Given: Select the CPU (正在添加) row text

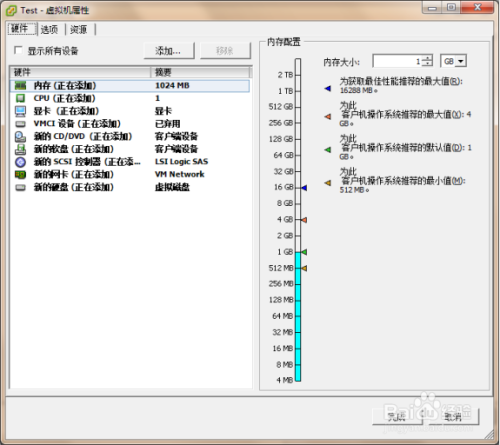Looking at the screenshot, I should [65, 98].
